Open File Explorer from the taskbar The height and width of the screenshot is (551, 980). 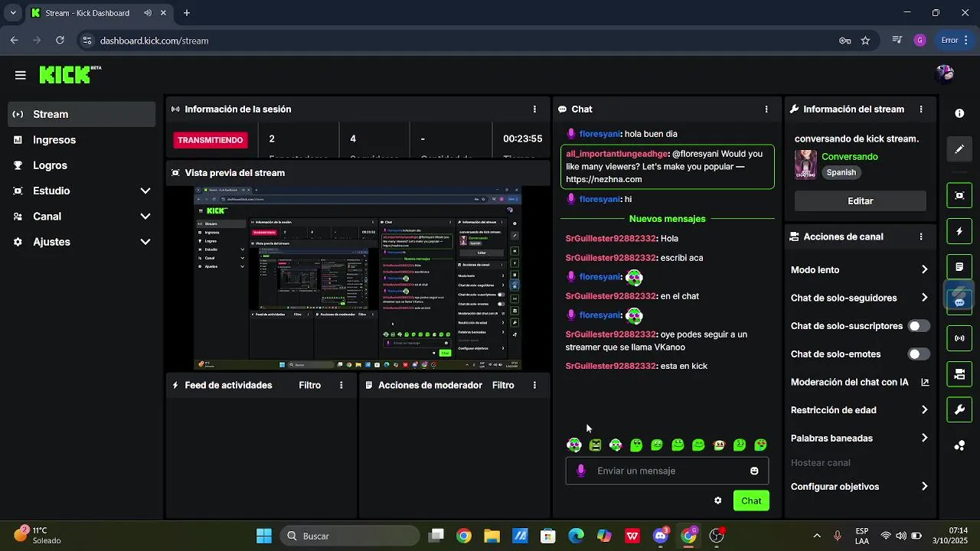[492, 536]
